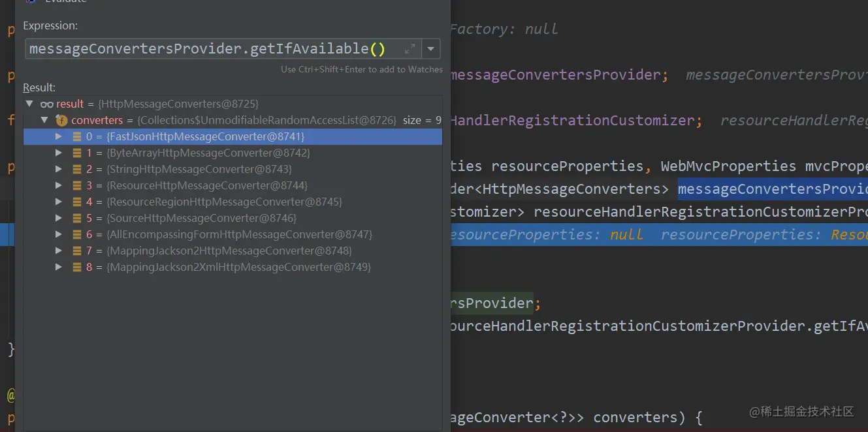Click 'ourceHandlerRegistrationCustomizerProvider.getIfAv' code line

pos(659,326)
